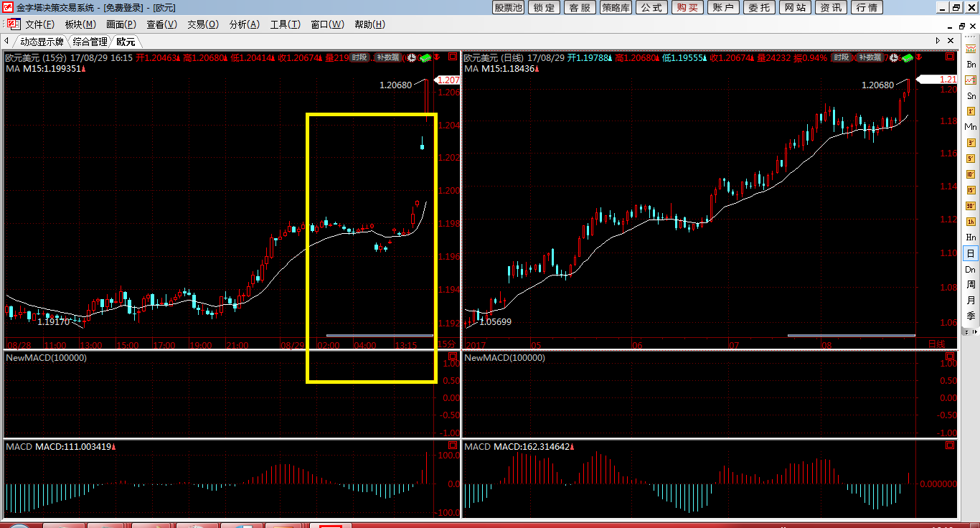Screen dimensions: 980x528
Task: Click the gear settings icon in 15分 chart
Action: coord(412,57)
